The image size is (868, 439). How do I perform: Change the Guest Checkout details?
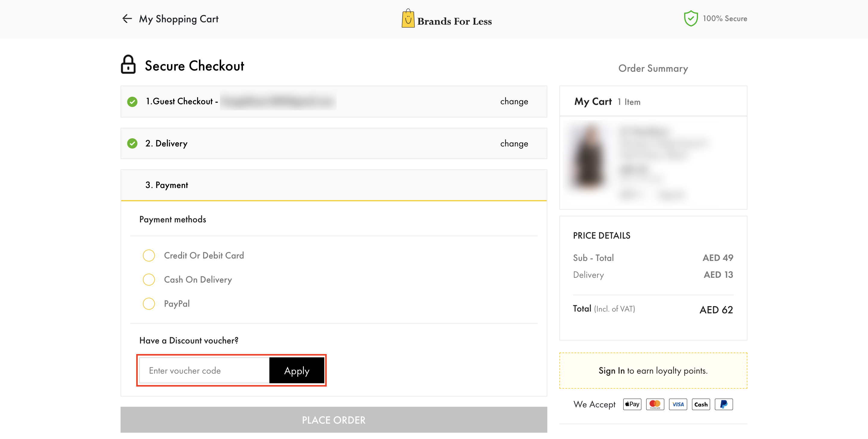pos(514,102)
